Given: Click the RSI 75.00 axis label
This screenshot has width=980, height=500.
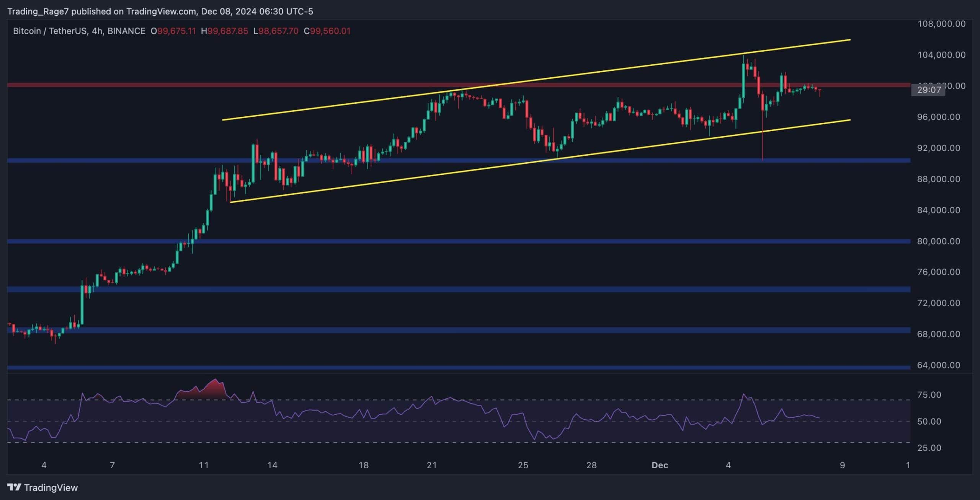Looking at the screenshot, I should (x=929, y=394).
